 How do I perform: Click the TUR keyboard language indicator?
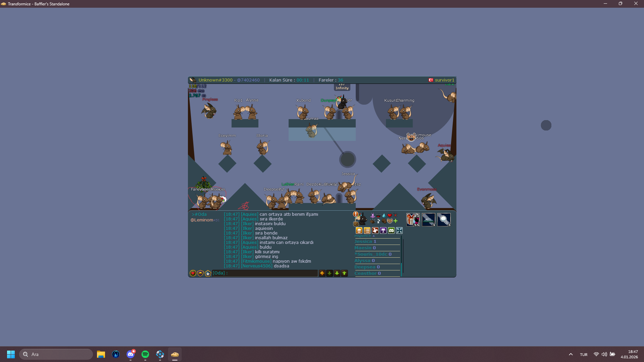click(x=584, y=355)
